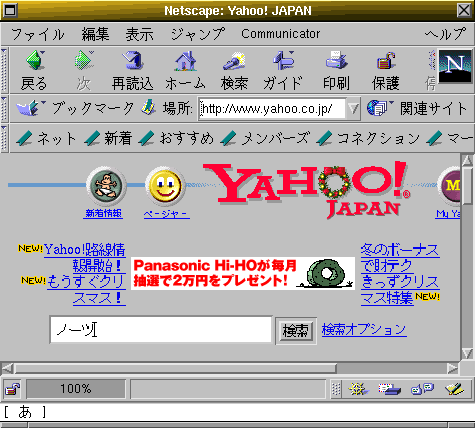Open the 検索オプション link
The image size is (475, 428).
(364, 330)
